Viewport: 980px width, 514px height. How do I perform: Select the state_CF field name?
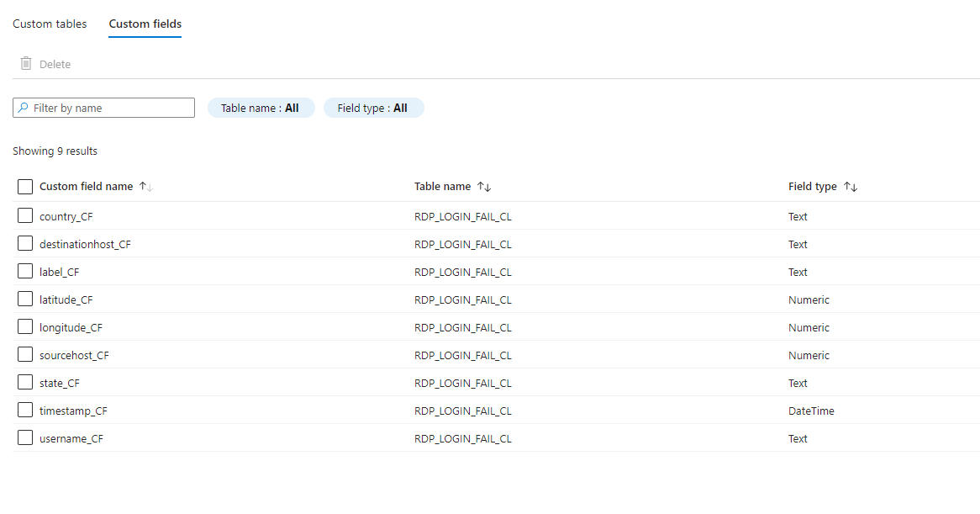coord(60,383)
